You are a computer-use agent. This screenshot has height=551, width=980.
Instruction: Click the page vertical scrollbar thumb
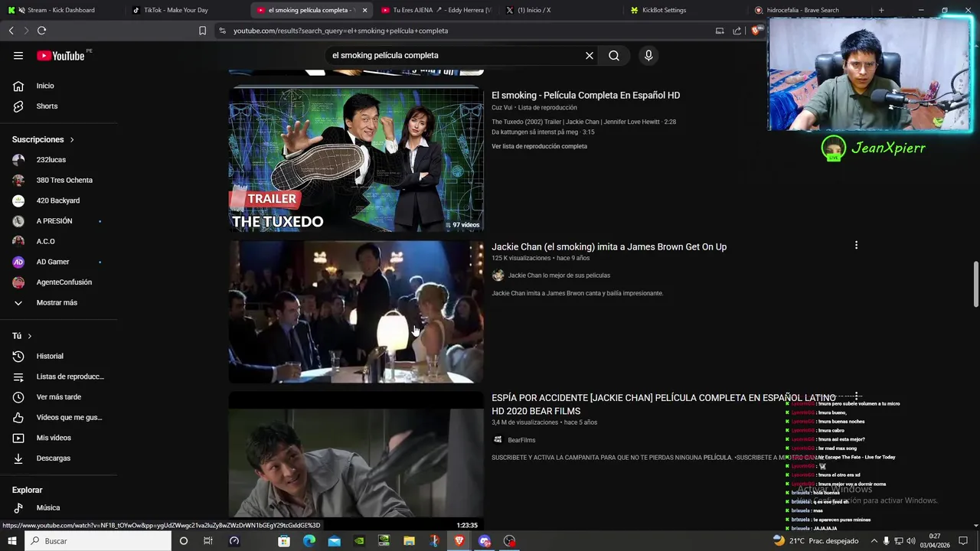975,284
